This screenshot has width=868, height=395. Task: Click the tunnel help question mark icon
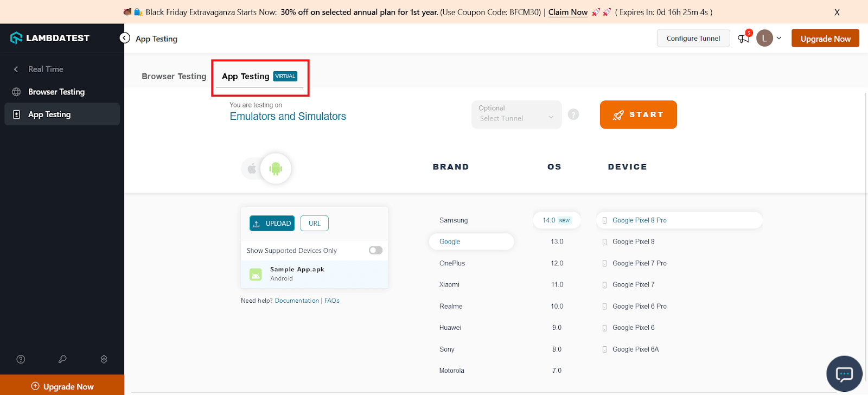573,114
